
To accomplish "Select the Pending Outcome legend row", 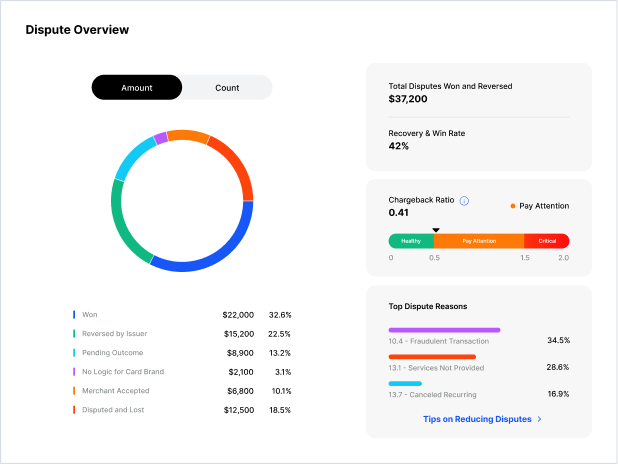I will [x=182, y=353].
